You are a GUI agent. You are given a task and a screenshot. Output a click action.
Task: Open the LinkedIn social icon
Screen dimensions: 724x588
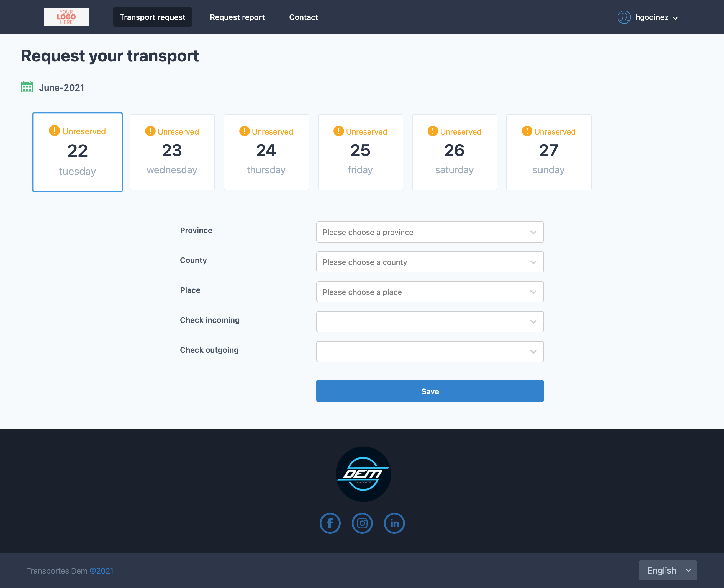pos(394,523)
